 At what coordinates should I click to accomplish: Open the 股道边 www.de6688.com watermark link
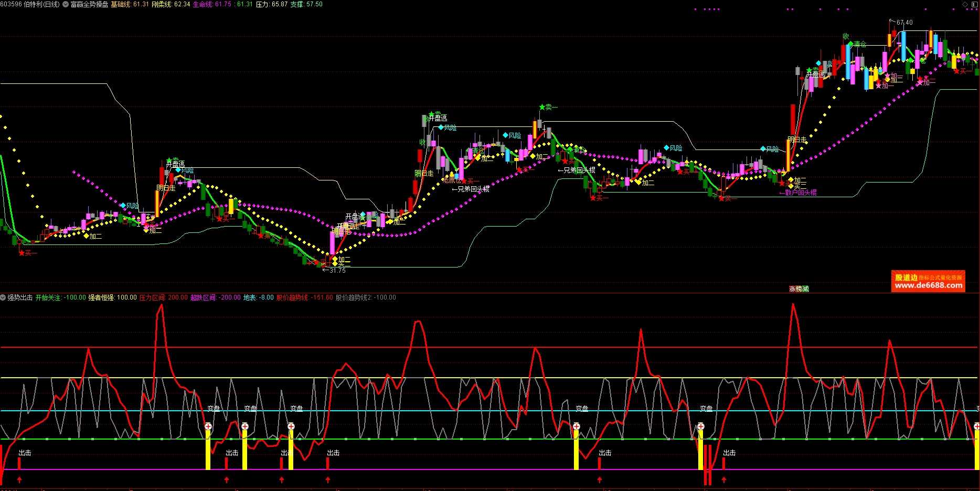point(928,282)
